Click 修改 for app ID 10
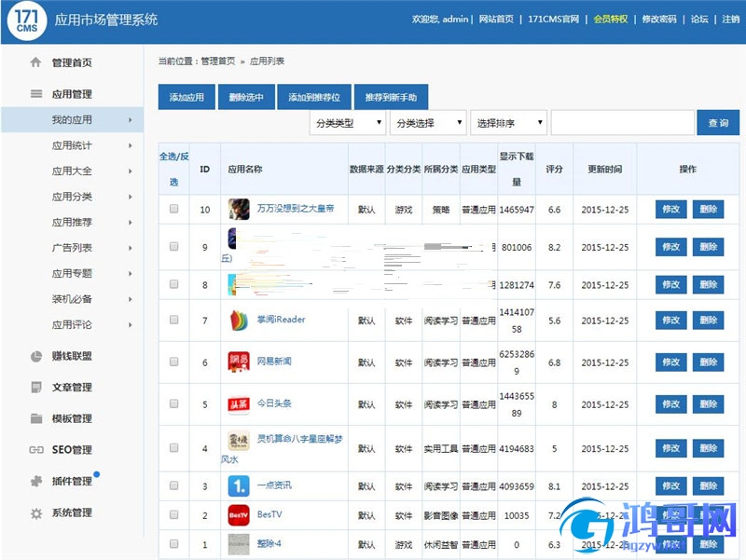The image size is (746, 560). [x=670, y=209]
